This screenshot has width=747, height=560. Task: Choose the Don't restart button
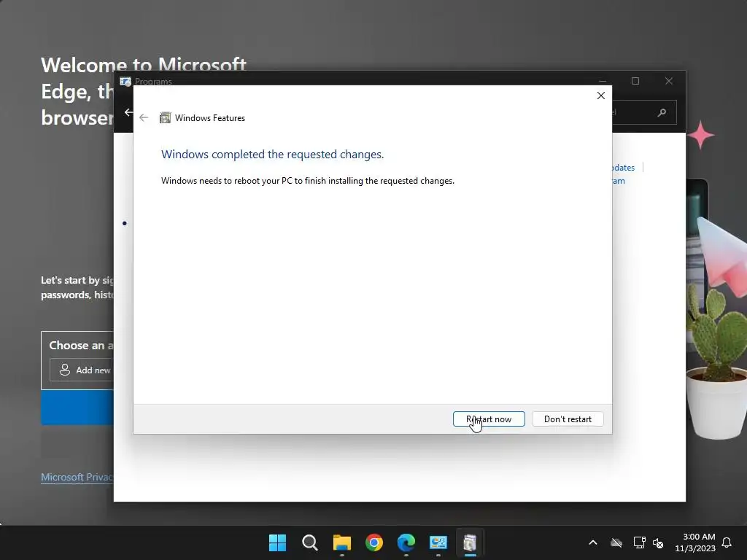click(568, 419)
